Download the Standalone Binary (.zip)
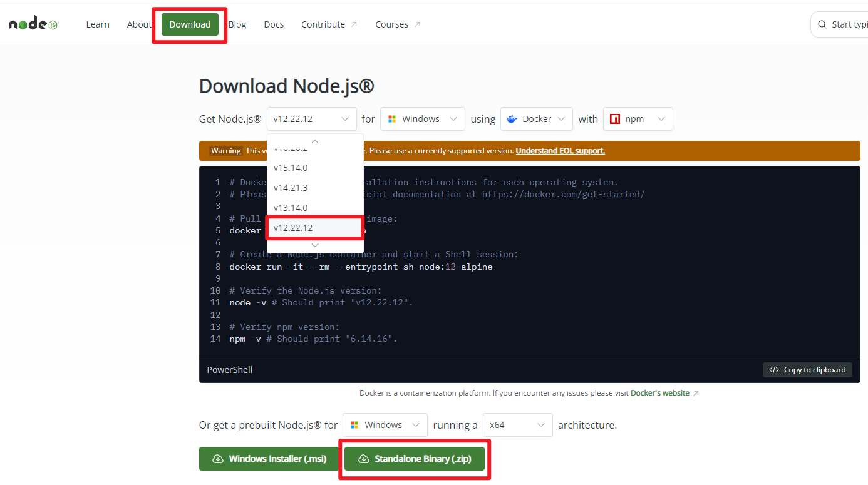The width and height of the screenshot is (868, 485). pos(415,459)
